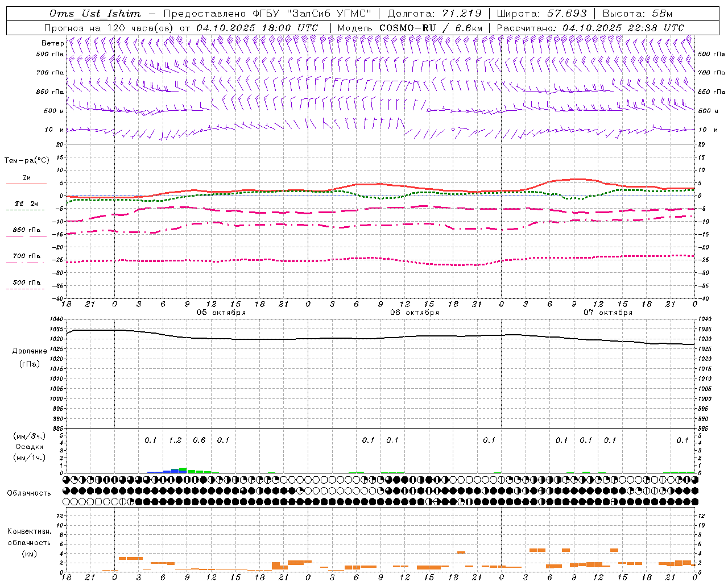This screenshot has height=582, width=728.
Task: Click the date label "06 октября"
Action: 415,313
